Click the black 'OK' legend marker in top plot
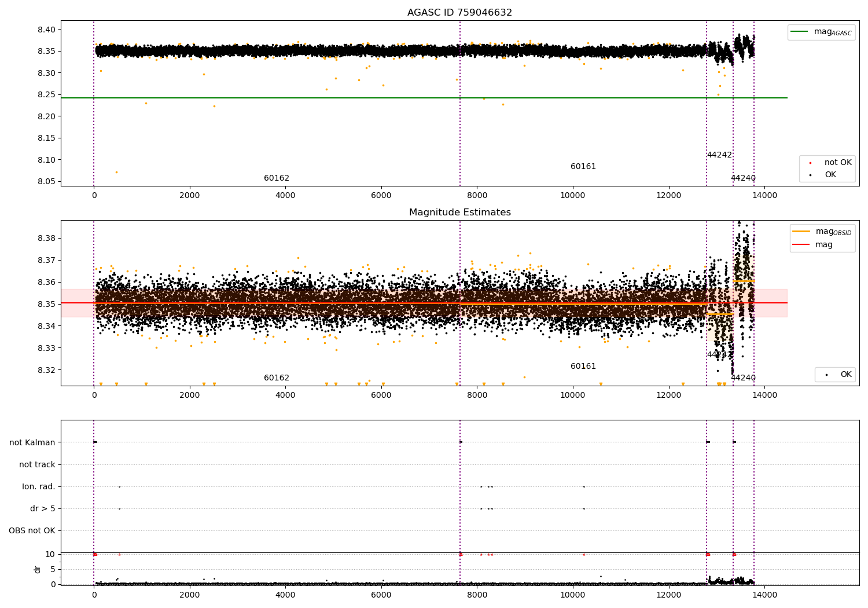Screen dimensions: 868x608 click(810, 175)
